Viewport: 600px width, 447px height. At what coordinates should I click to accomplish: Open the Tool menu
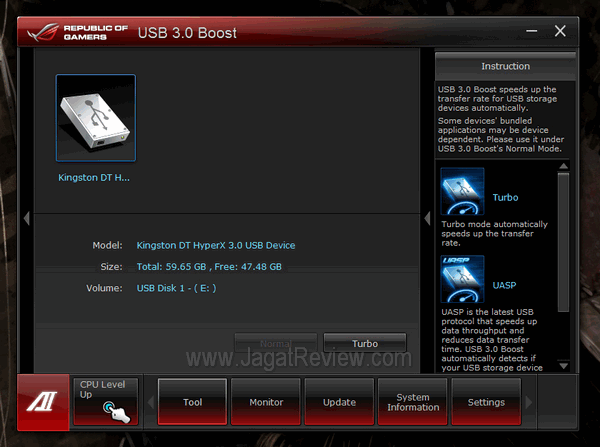[192, 402]
